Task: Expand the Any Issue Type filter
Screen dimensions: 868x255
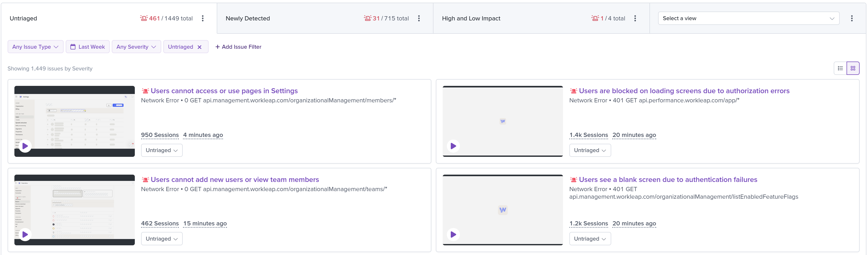Action: 35,47
